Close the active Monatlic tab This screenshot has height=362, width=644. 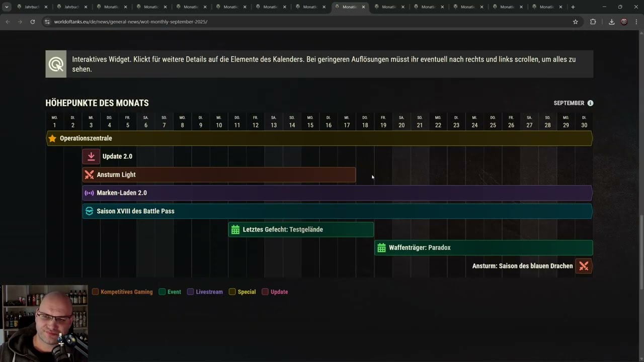pos(363,7)
